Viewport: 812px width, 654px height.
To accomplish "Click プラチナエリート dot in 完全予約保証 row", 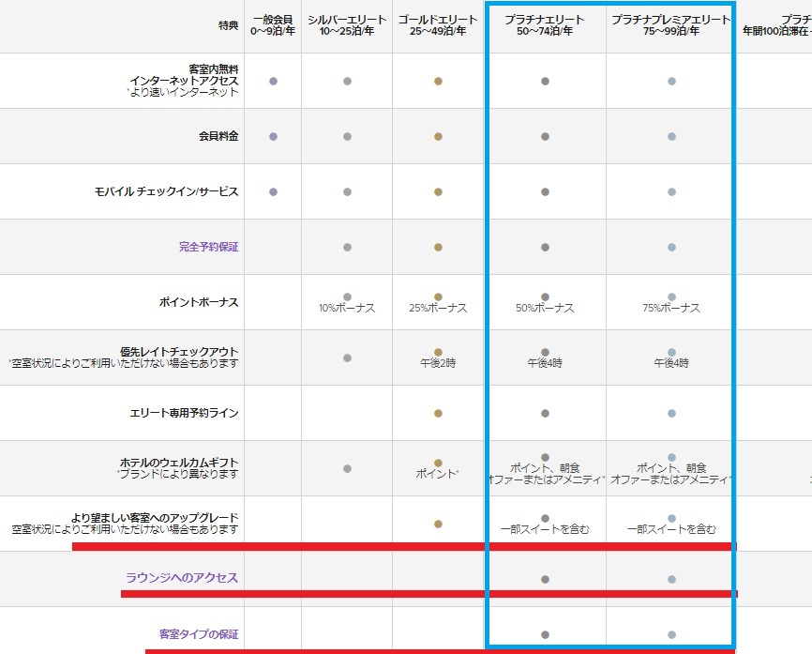I will pos(545,247).
